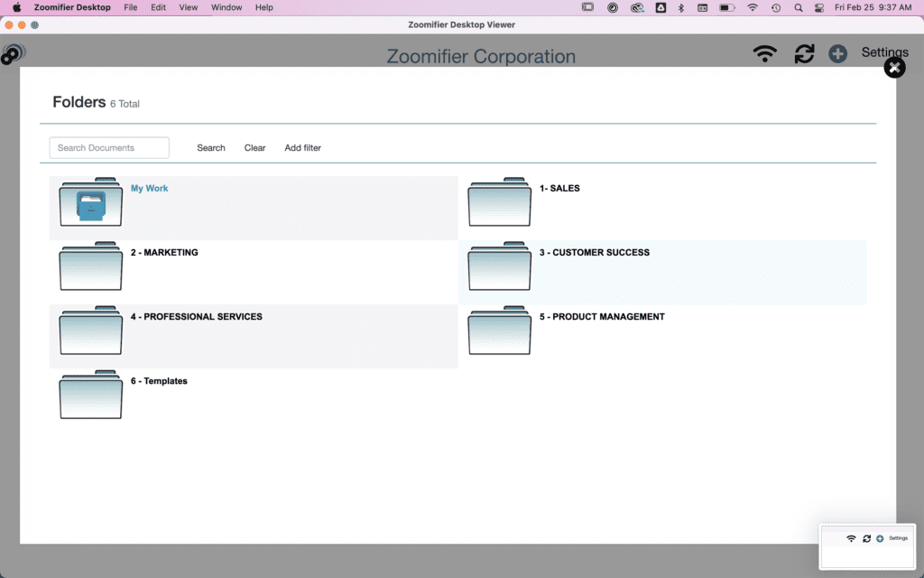Click the Clear button

pos(254,148)
